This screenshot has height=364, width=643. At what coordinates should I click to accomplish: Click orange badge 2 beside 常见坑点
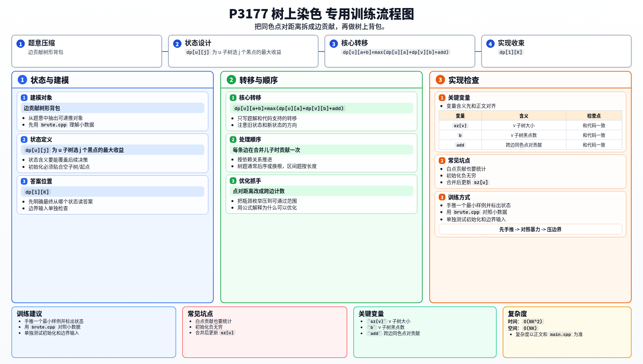click(442, 161)
